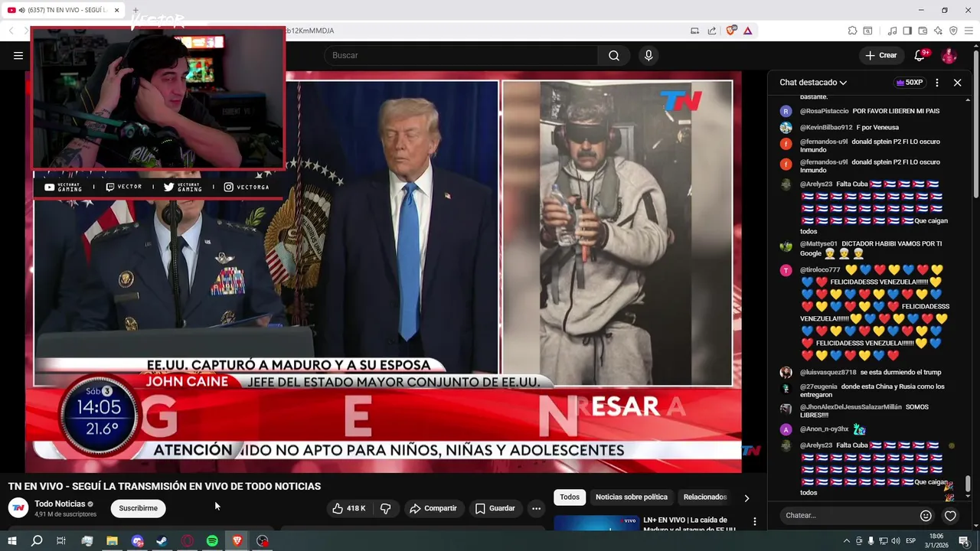This screenshot has width=980, height=551.
Task: Click the share page icon in address bar
Action: [712, 31]
